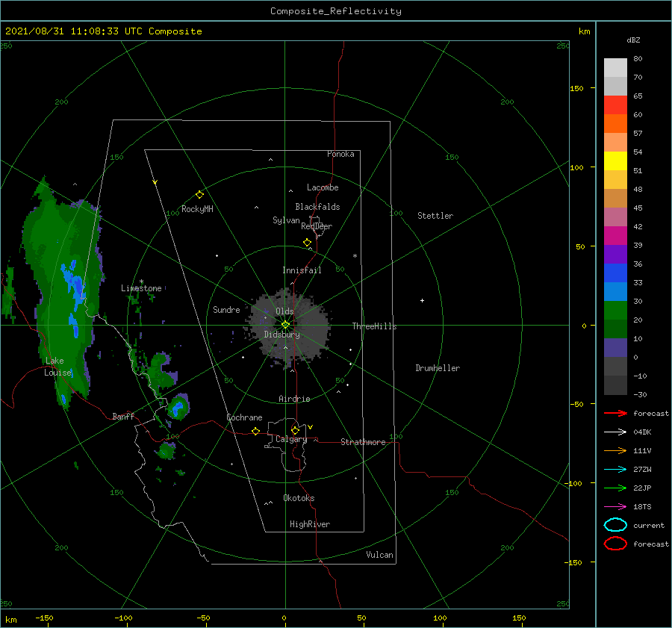Click the Lacombe label
The width and height of the screenshot is (672, 628).
click(x=323, y=187)
